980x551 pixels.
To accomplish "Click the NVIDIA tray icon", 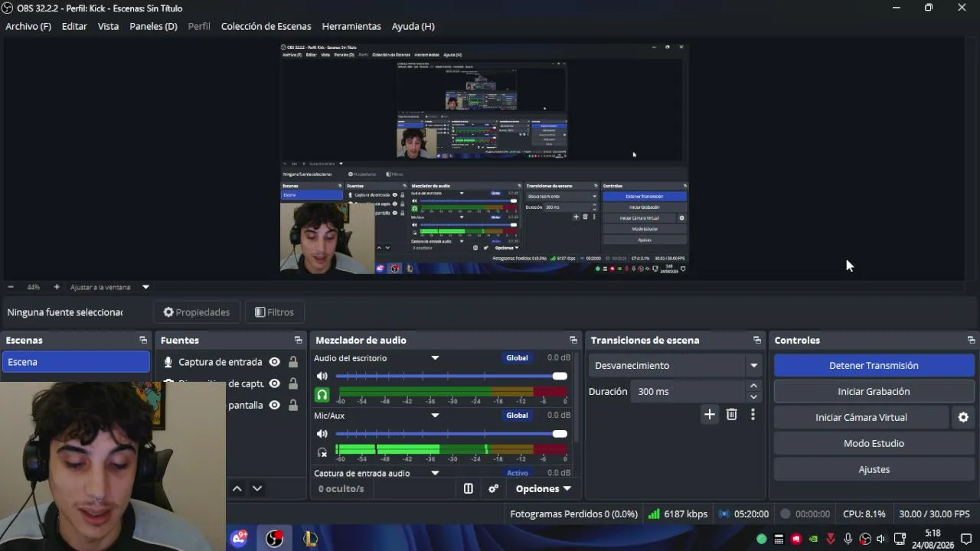I will [x=813, y=539].
